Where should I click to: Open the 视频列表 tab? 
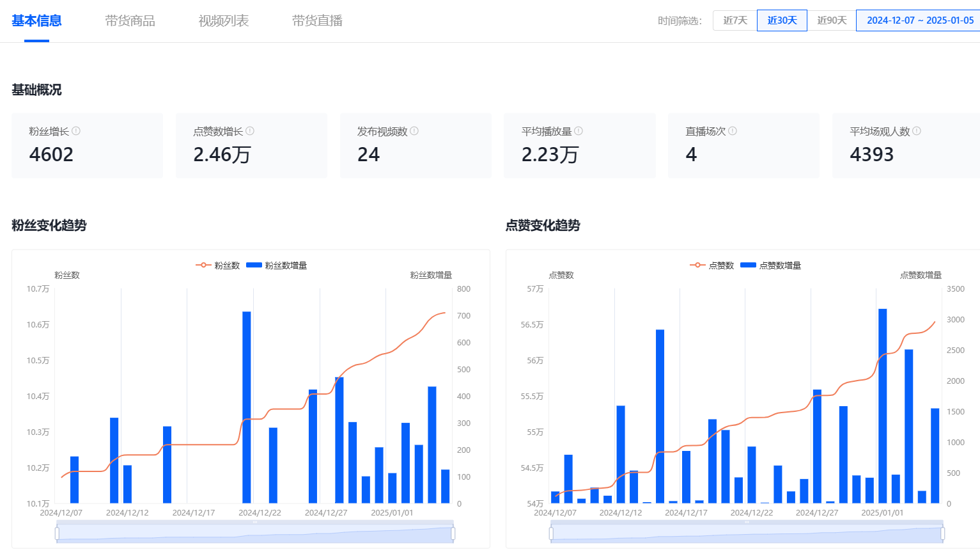[x=224, y=21]
